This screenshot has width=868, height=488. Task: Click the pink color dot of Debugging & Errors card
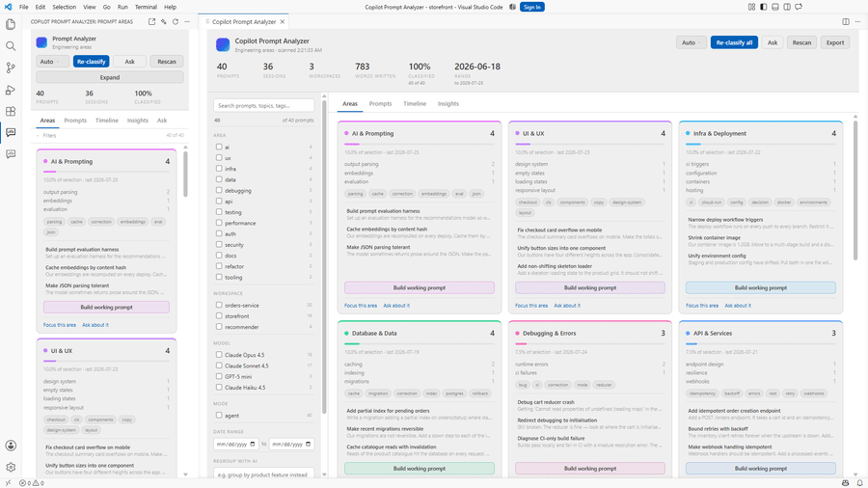pos(517,333)
